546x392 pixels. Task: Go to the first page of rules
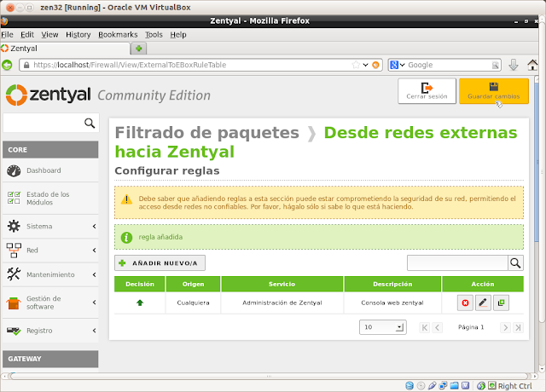(424, 327)
